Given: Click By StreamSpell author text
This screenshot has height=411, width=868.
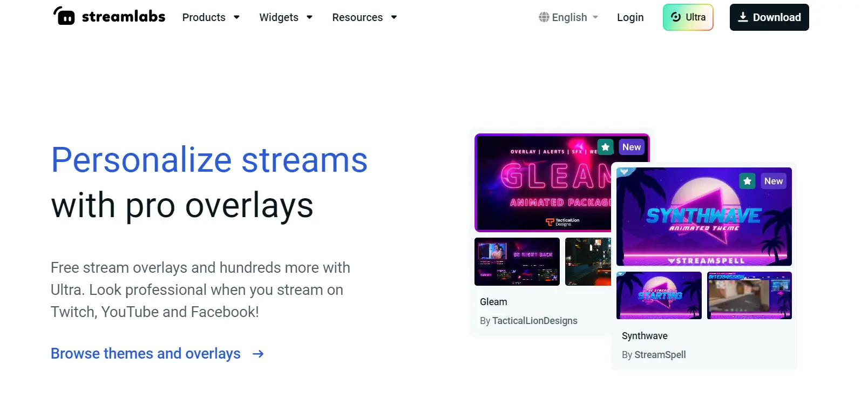Looking at the screenshot, I should [x=654, y=355].
